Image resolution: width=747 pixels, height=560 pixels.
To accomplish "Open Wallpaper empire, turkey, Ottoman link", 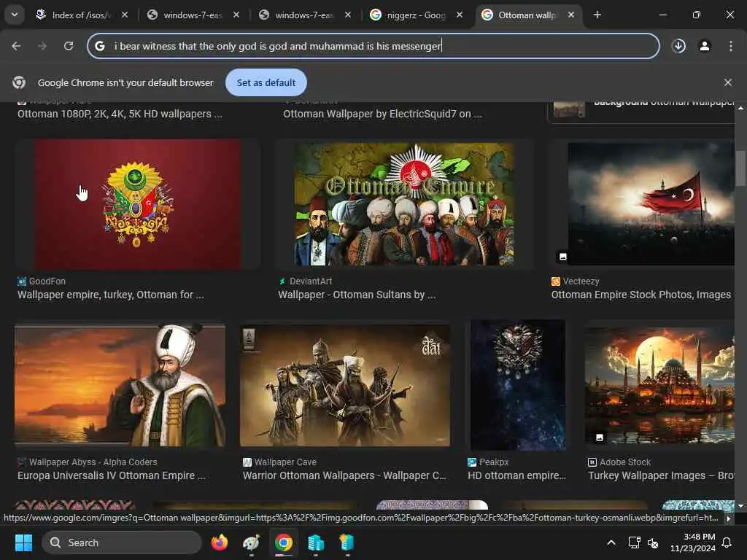I will point(111,295).
